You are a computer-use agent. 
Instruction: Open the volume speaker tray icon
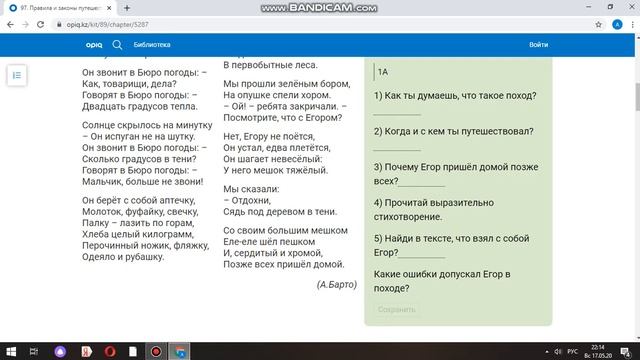click(x=558, y=351)
